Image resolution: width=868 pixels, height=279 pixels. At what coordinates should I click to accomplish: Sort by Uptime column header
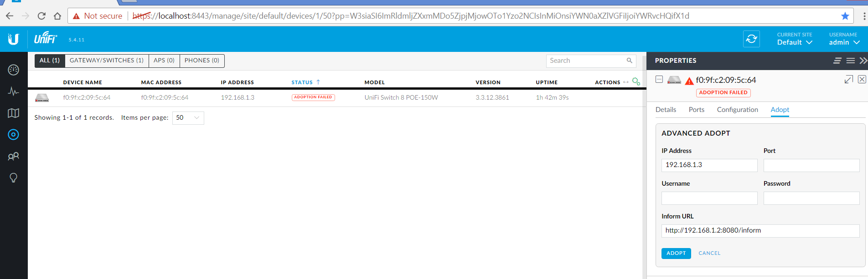pos(547,82)
